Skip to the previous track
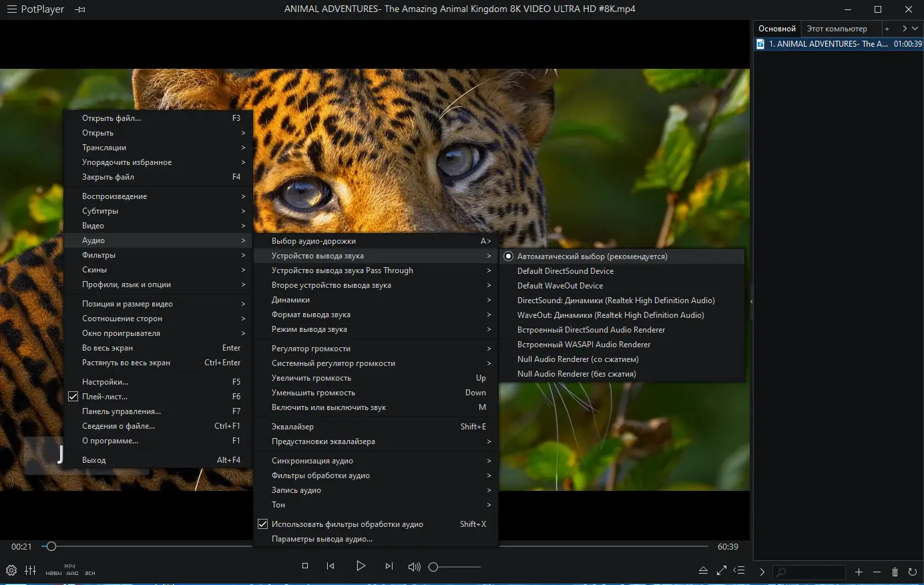The width and height of the screenshot is (924, 585). tap(330, 566)
